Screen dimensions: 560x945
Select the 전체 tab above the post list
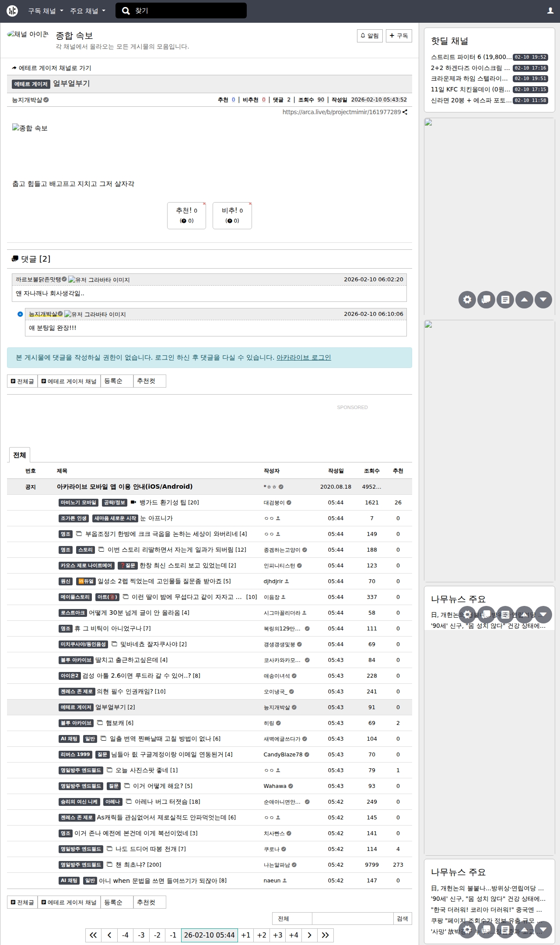tap(19, 455)
